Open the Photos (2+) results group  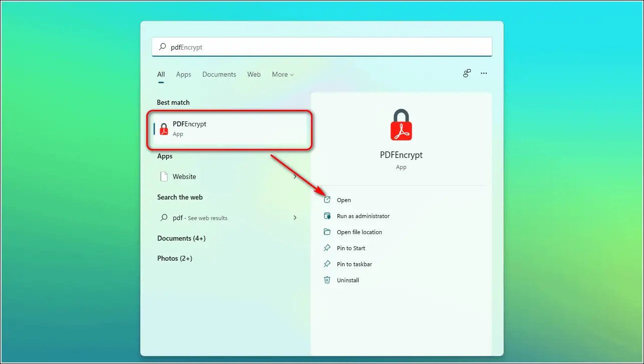point(175,258)
